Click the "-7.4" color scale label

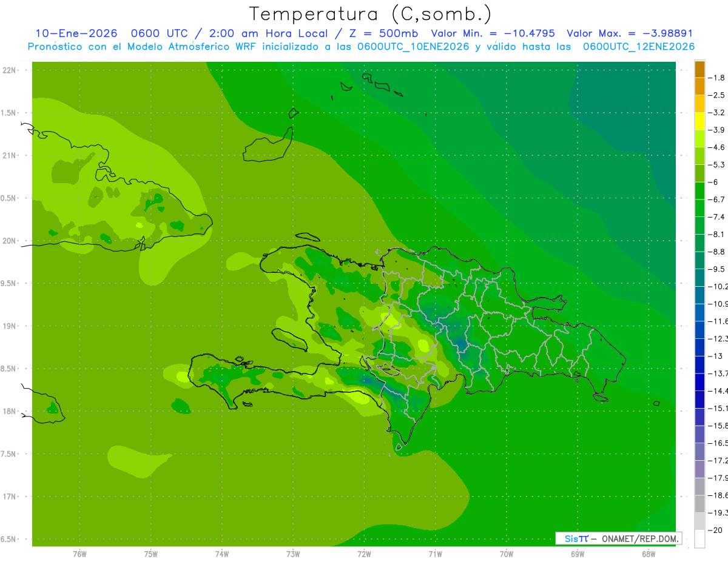click(718, 217)
